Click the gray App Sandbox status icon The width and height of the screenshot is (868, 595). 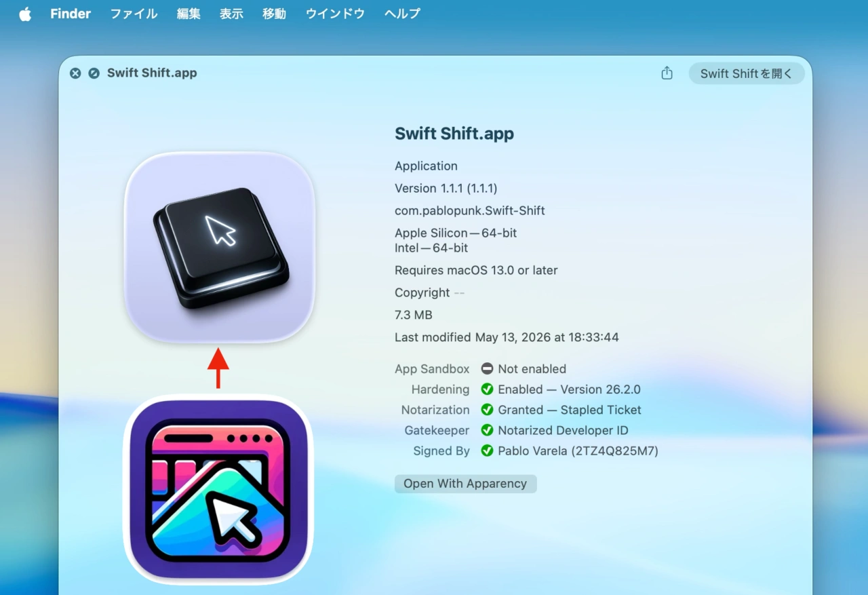pos(487,369)
